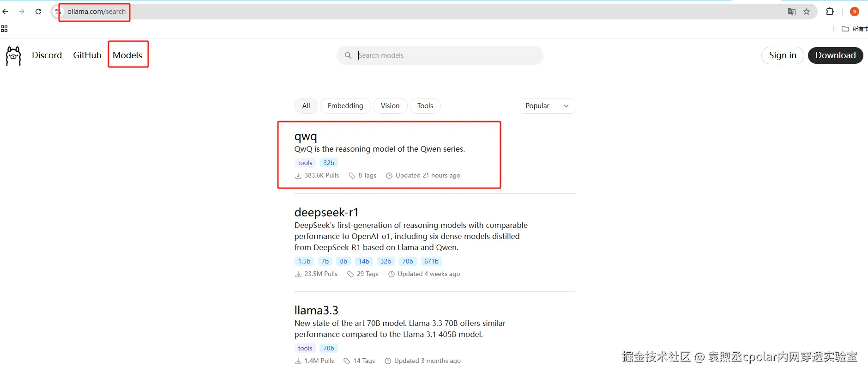Click the Sign in button

pos(783,55)
